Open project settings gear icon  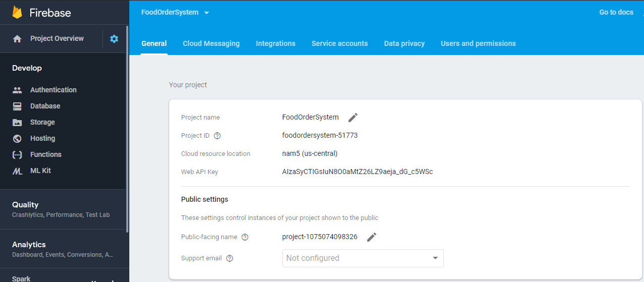point(114,39)
